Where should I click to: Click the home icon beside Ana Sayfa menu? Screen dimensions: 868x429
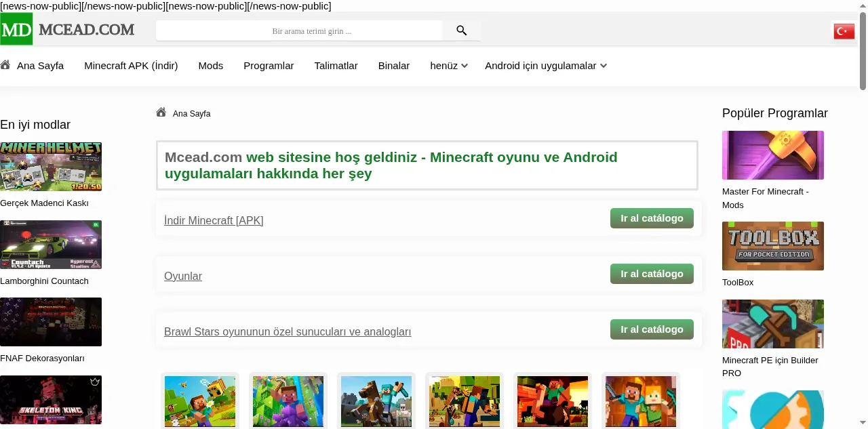(5, 65)
